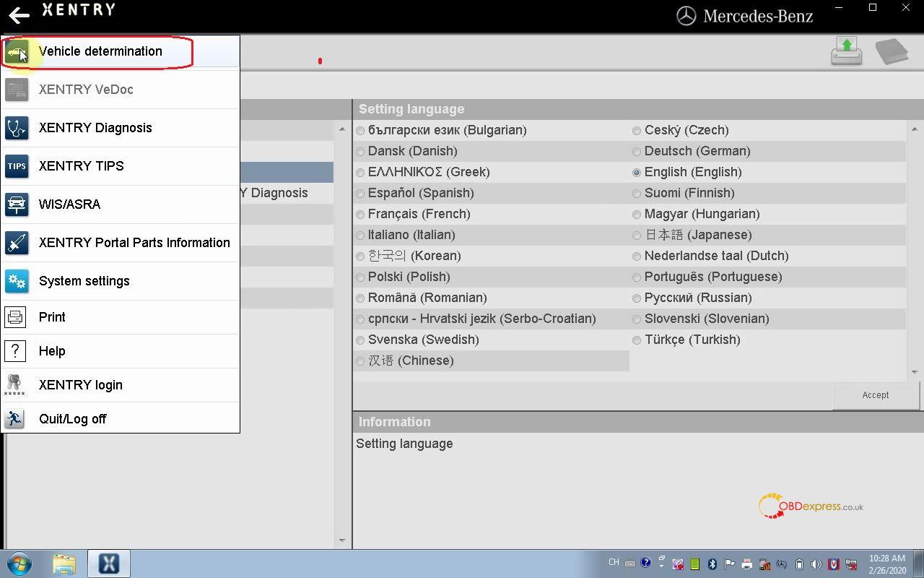Screen dimensions: 924x578
Task: Select Chinese language radio button
Action: coord(360,361)
